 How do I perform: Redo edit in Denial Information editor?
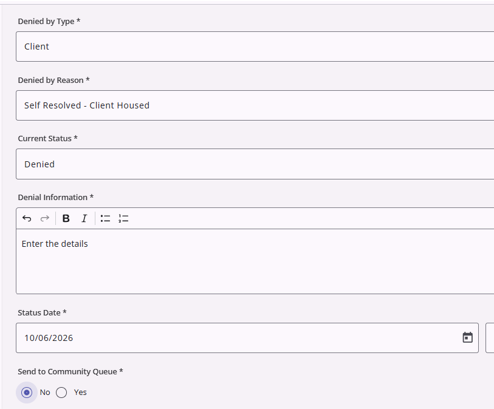[x=45, y=218]
